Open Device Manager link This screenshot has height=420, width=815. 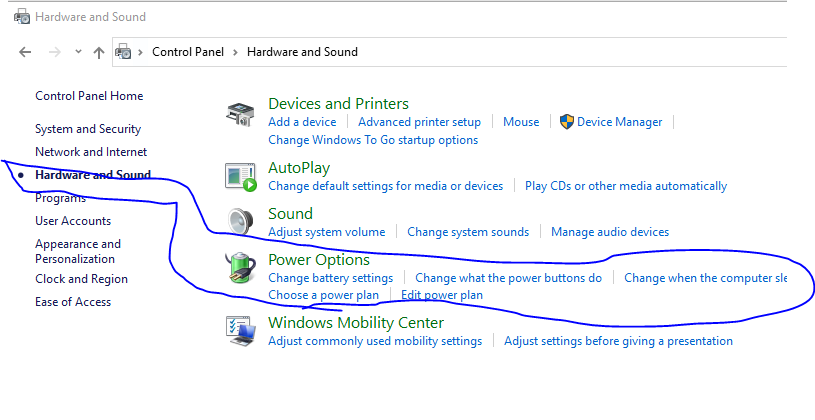[x=620, y=122]
